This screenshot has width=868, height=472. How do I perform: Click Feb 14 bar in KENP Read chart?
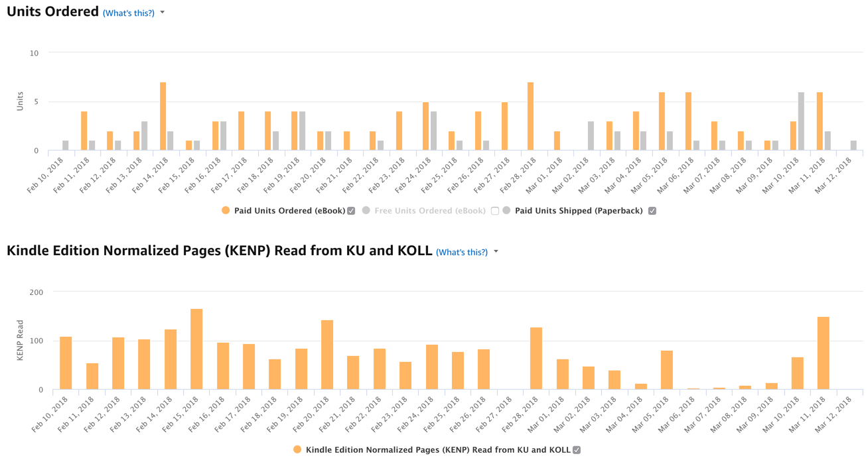pyautogui.click(x=171, y=360)
